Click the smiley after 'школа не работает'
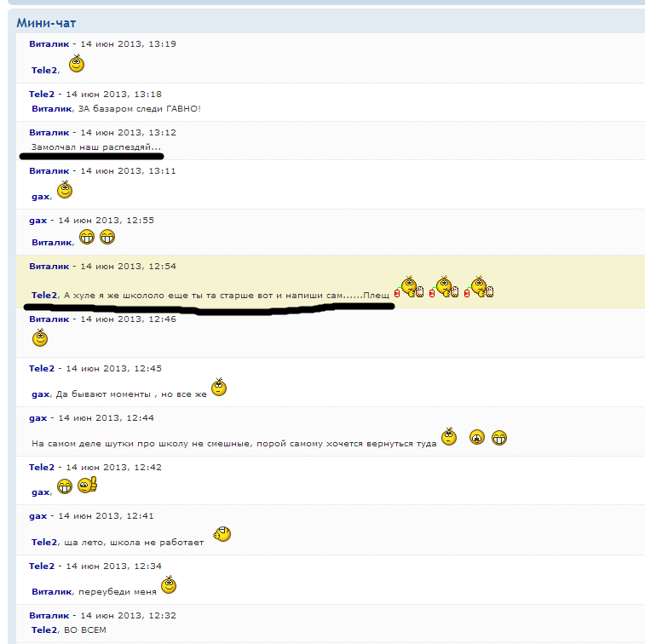Screen dimensions: 645x644 point(222,534)
